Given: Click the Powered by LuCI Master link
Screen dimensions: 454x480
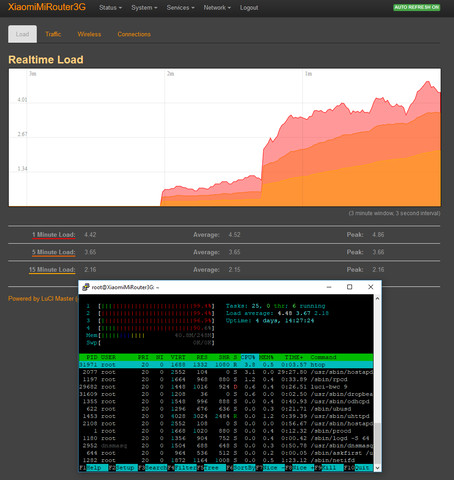Looking at the screenshot, I should coord(42,299).
